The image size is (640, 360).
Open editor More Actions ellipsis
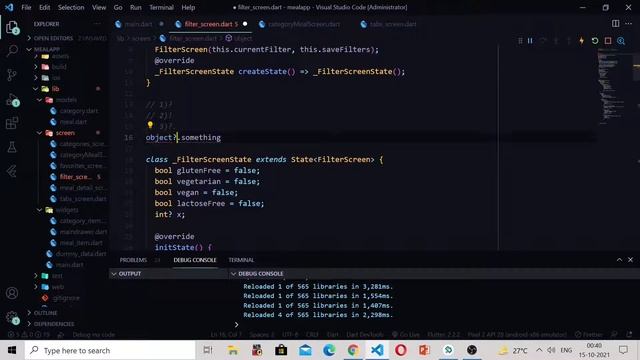coord(629,24)
